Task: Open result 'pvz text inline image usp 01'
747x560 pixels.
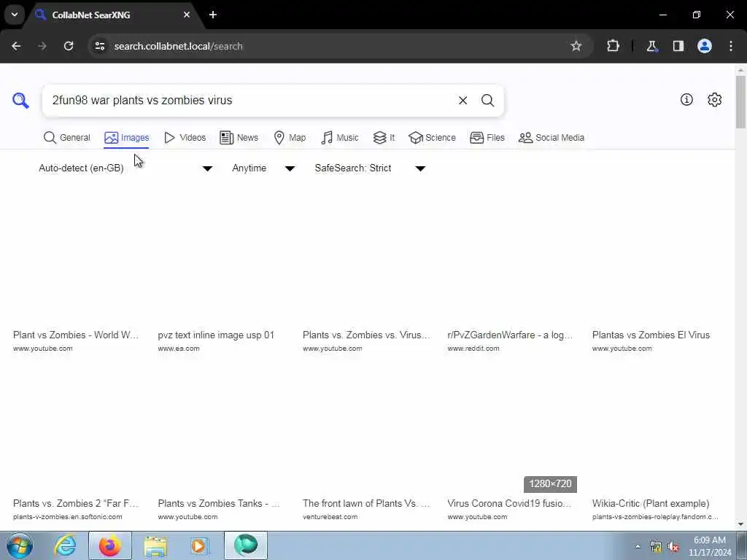Action: point(216,335)
